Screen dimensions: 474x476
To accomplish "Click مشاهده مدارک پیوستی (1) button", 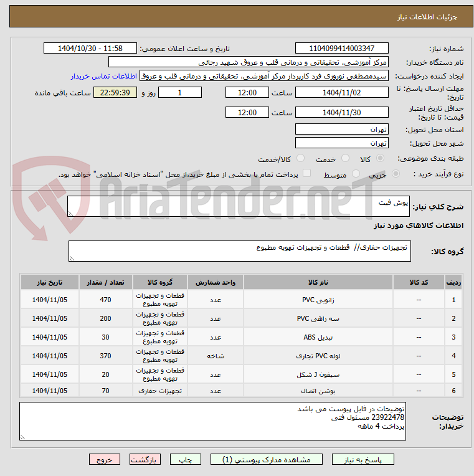I will point(267,460).
